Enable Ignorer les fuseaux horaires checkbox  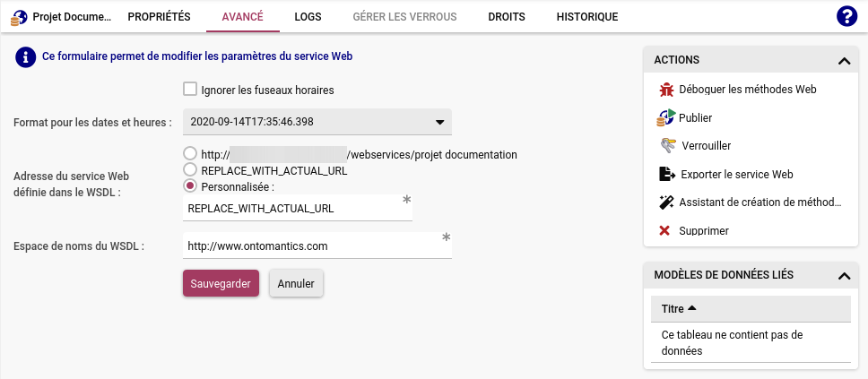point(189,90)
